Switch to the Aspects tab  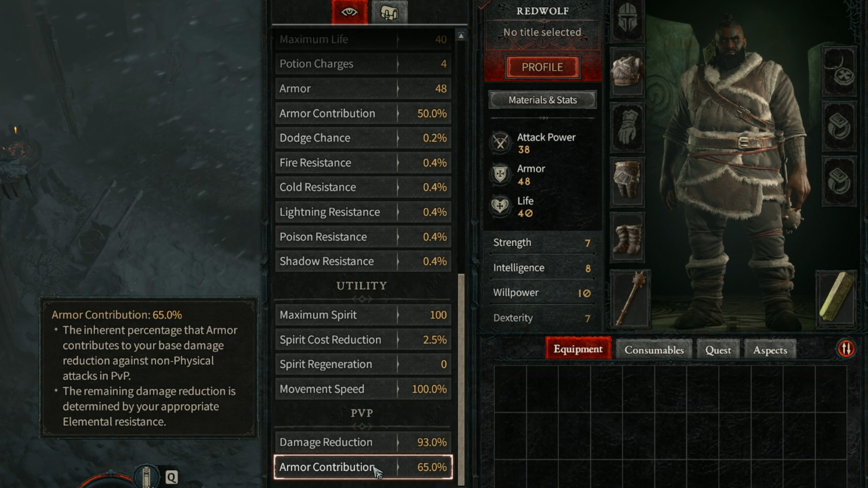coord(769,350)
